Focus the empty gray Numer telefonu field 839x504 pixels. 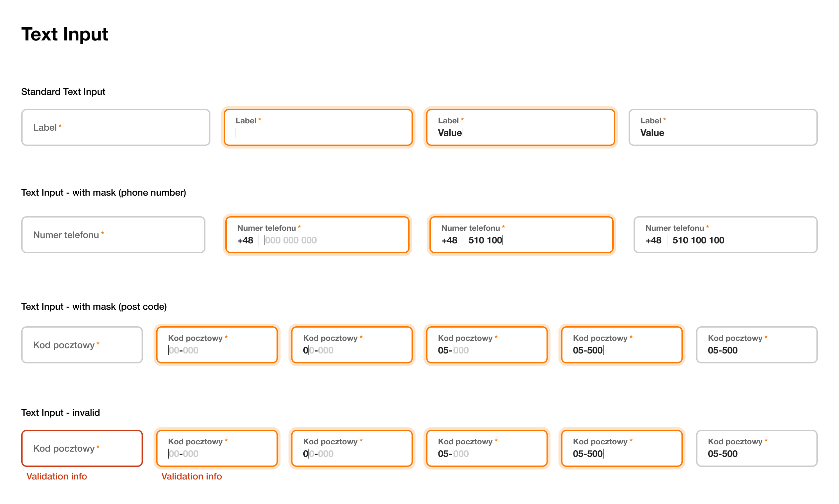coord(113,235)
